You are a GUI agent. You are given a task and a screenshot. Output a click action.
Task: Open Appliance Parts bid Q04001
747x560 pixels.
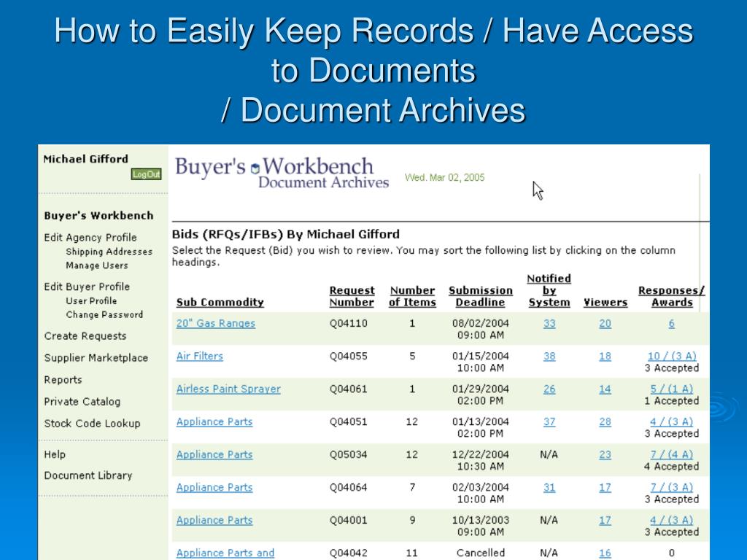(x=214, y=521)
